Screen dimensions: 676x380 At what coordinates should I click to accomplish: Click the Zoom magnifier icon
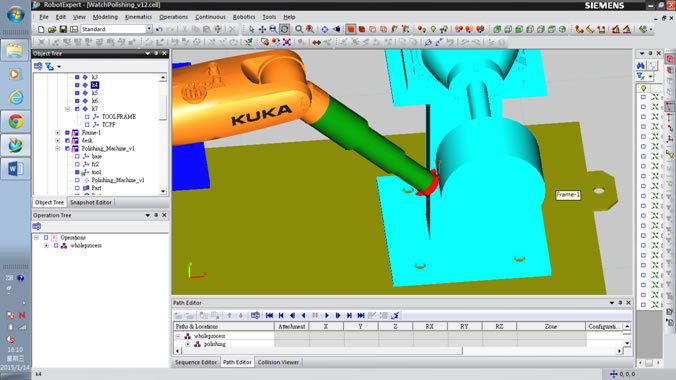(299, 29)
